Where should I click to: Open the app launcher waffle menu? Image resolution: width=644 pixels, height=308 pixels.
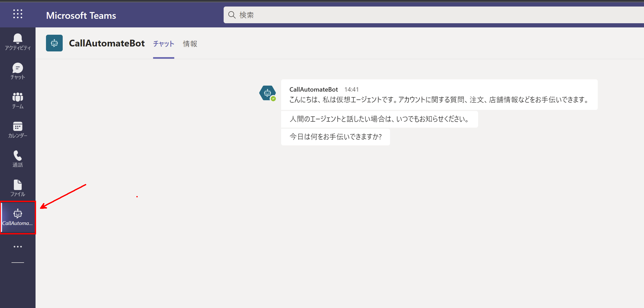pyautogui.click(x=18, y=14)
